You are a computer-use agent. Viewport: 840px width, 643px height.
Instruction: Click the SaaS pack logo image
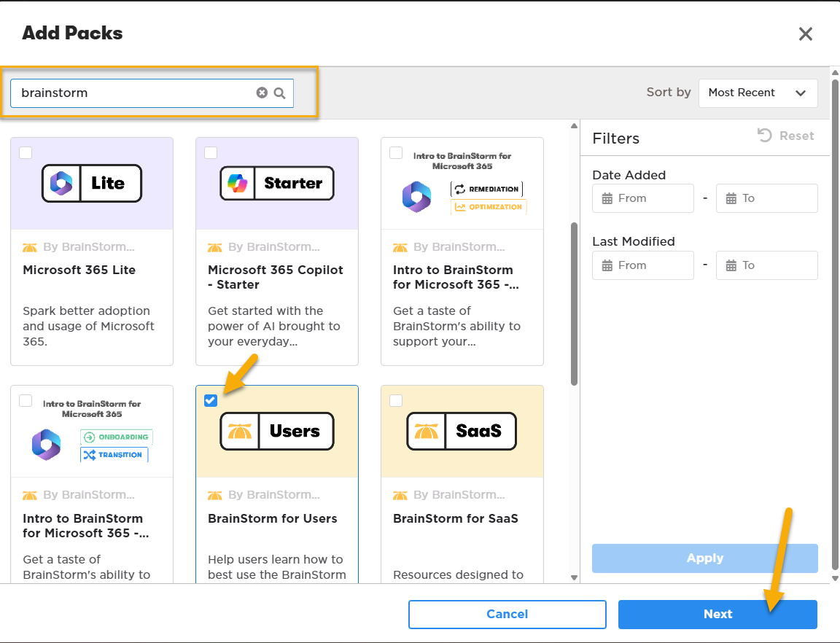[462, 431]
